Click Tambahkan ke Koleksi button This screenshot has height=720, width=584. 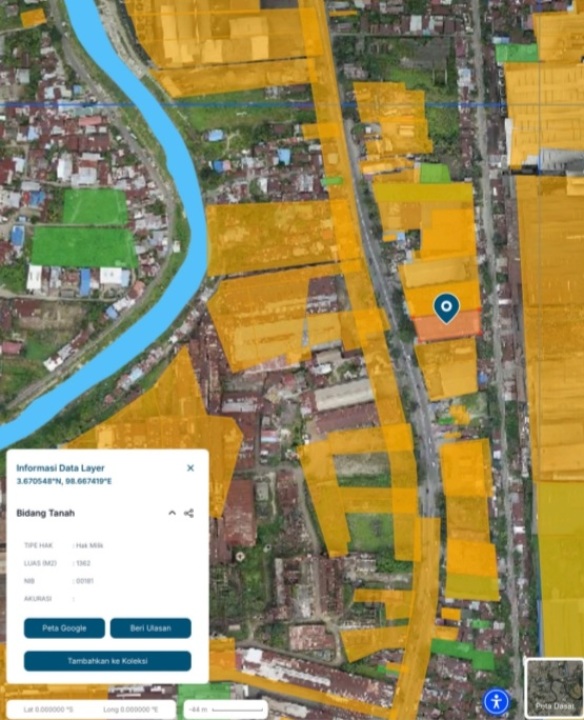click(107, 661)
